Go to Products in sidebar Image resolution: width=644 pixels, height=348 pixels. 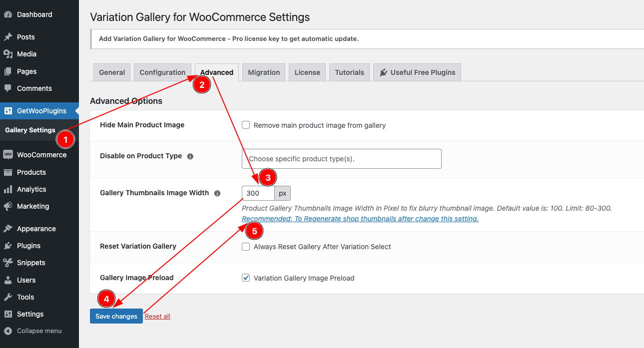pos(39,172)
